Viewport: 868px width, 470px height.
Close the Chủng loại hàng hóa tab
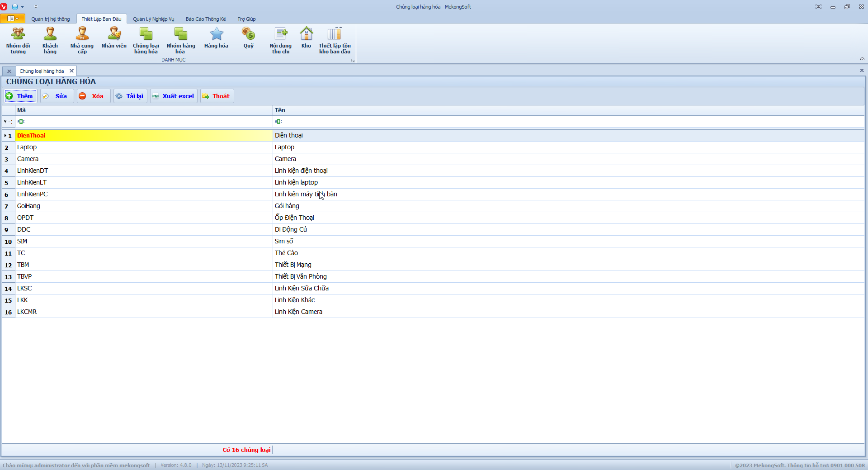[71, 71]
